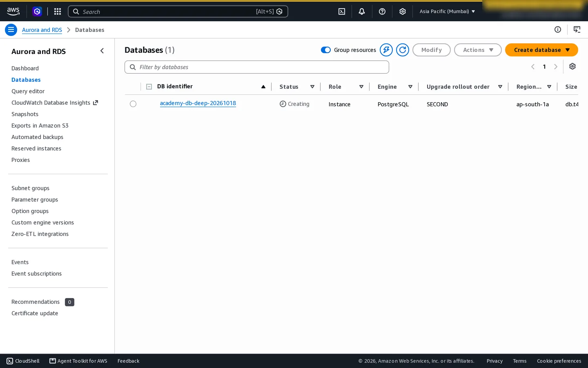Go to Dashboard in sidebar
This screenshot has width=588, height=368.
[x=25, y=68]
